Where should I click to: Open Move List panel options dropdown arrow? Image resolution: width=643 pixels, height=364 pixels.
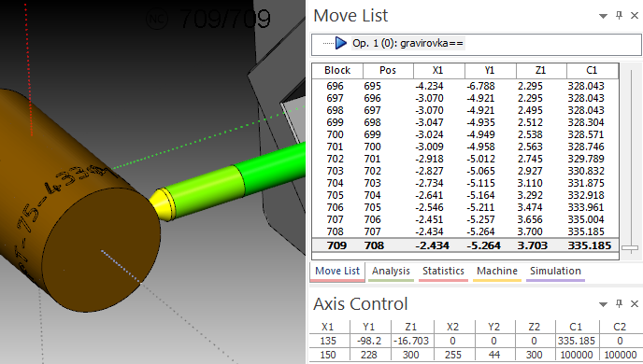coord(603,17)
